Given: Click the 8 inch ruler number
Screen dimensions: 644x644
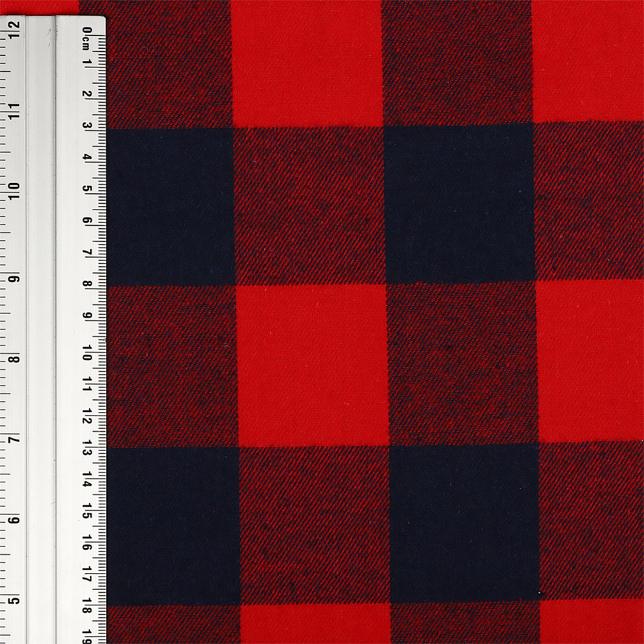Looking at the screenshot, I should coord(14,359).
